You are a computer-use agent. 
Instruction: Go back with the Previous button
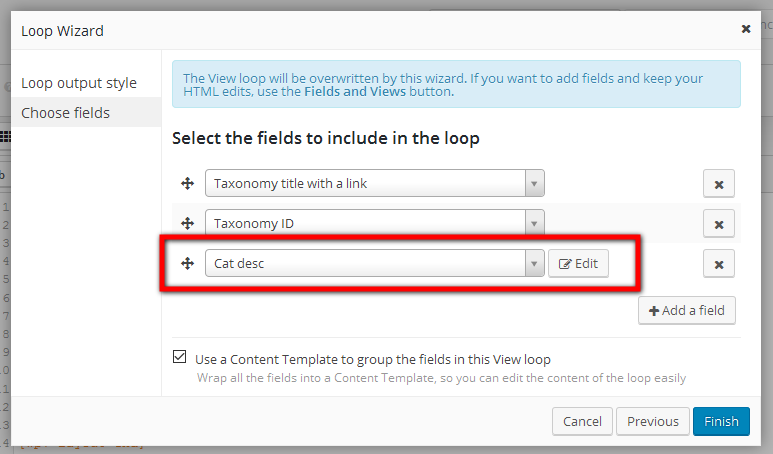[653, 421]
